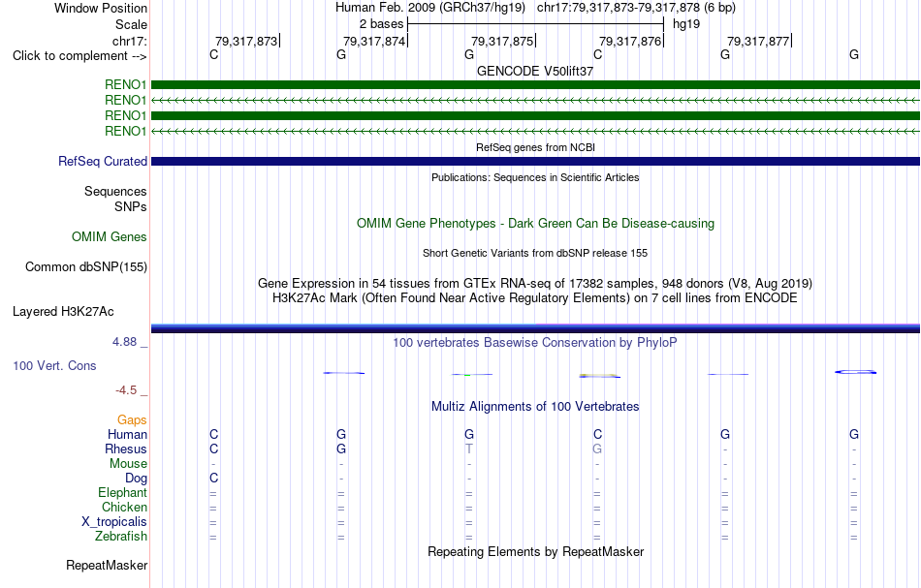The image size is (921, 588).
Task: Click the SNPs track label
Action: tap(131, 206)
